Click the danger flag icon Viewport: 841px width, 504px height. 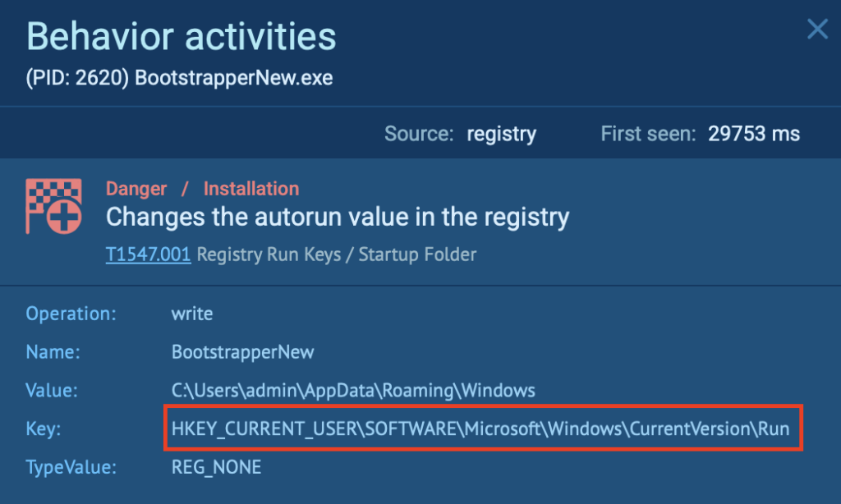click(54, 205)
